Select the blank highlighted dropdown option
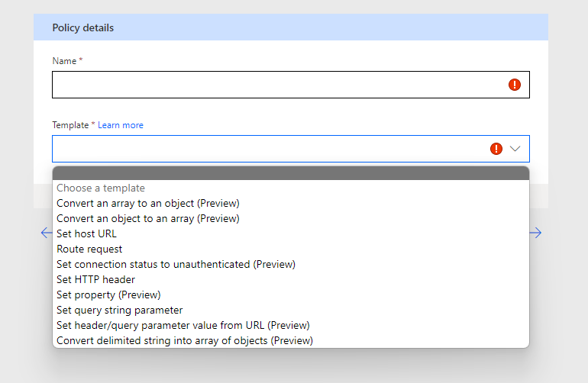Image resolution: width=588 pixels, height=383 pixels. tap(291, 173)
